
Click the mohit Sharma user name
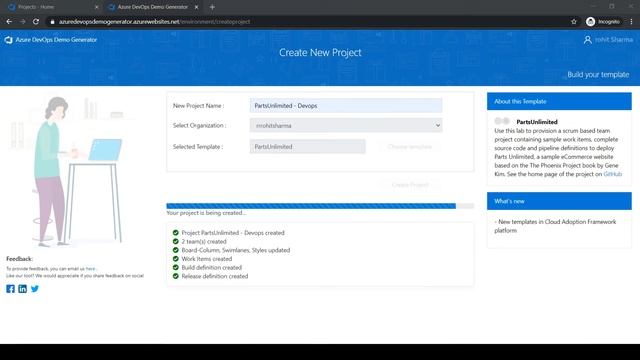click(x=614, y=40)
